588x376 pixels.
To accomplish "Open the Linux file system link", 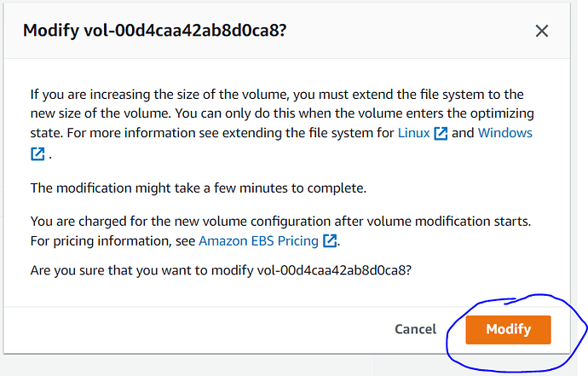I will point(413,133).
